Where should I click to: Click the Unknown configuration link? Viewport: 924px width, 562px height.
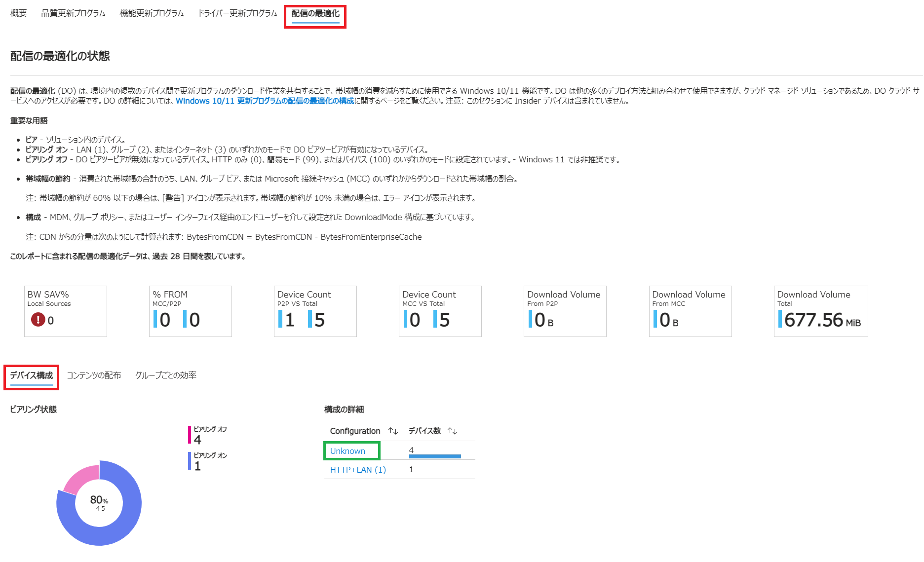click(x=347, y=451)
